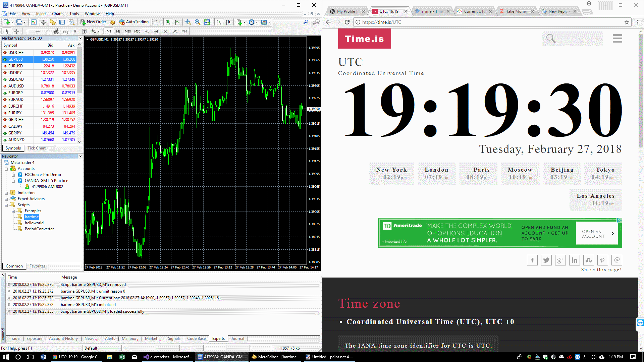Switch chart to bar chart mode

[158, 22]
